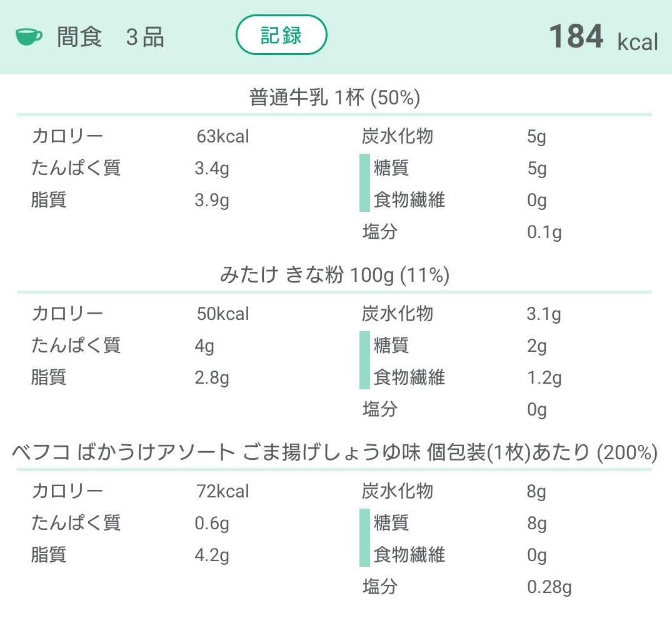
Task: Click the 糖質 8g value for bakauke
Action: click(x=536, y=524)
